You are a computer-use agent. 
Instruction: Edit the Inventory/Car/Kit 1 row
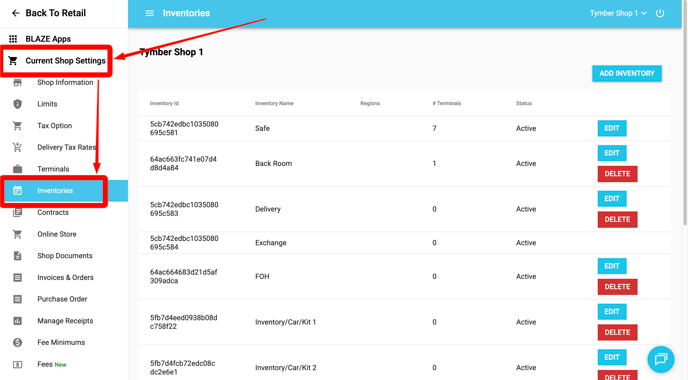(612, 312)
